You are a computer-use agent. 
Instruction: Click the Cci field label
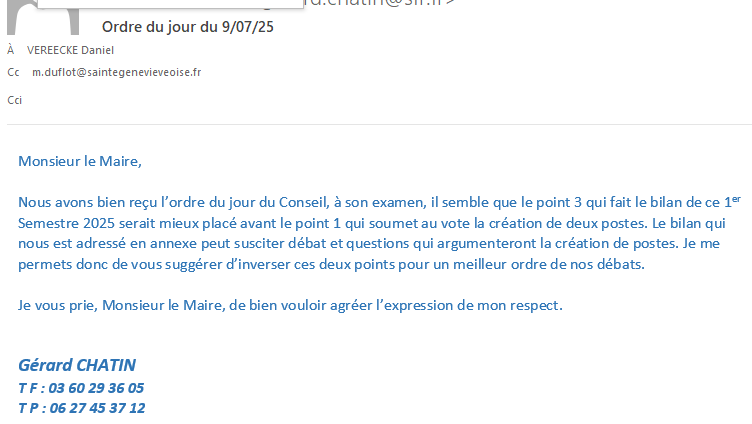(x=14, y=100)
